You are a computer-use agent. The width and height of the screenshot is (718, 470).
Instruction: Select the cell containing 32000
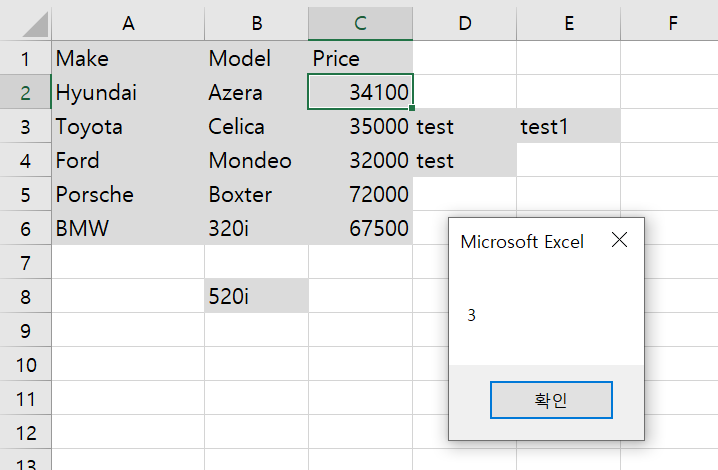(360, 160)
